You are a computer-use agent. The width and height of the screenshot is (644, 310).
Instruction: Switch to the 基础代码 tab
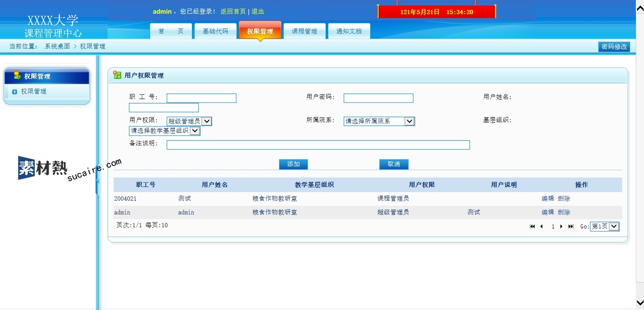pyautogui.click(x=216, y=31)
